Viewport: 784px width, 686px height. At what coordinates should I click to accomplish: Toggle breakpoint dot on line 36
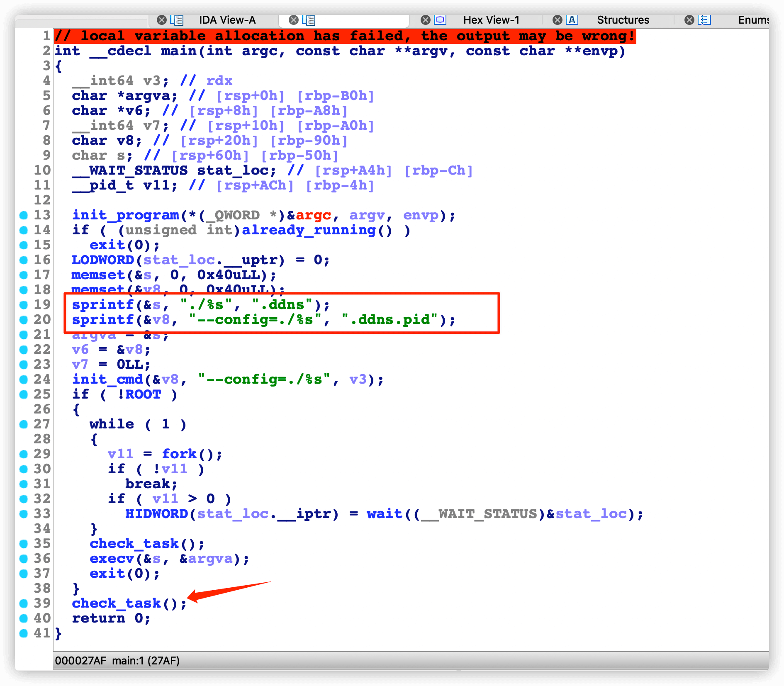click(x=24, y=558)
